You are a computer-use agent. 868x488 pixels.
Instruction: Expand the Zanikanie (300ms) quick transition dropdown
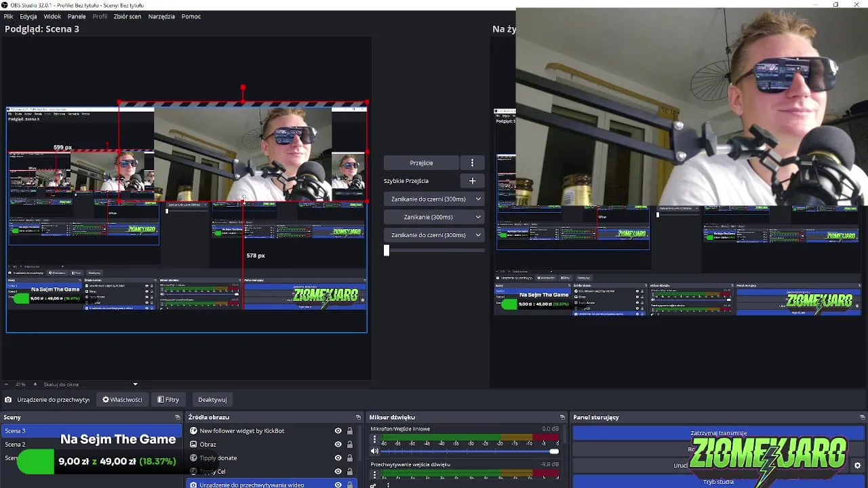(434, 217)
